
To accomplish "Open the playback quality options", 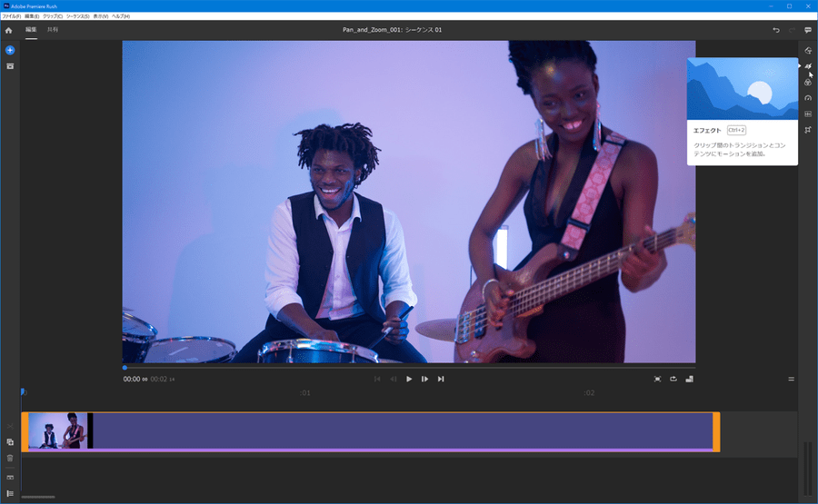I will (x=689, y=379).
